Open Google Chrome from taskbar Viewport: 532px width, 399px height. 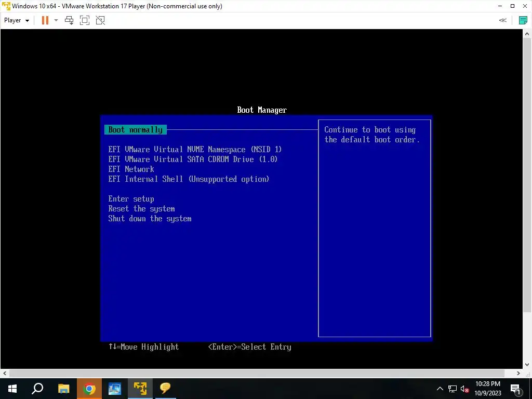89,389
